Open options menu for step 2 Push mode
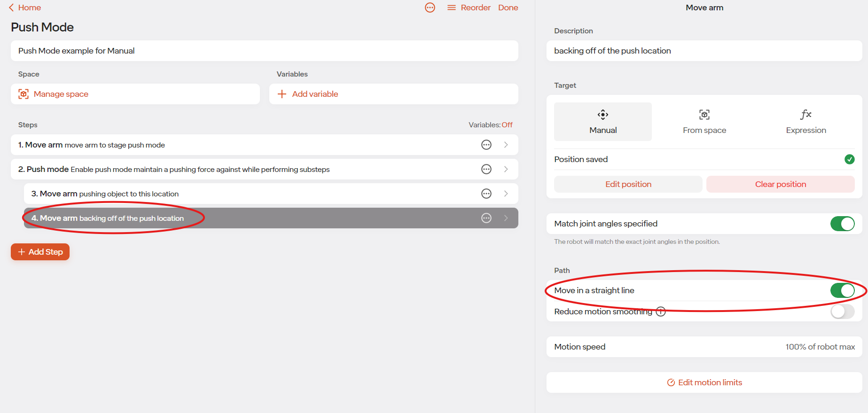 tap(486, 169)
